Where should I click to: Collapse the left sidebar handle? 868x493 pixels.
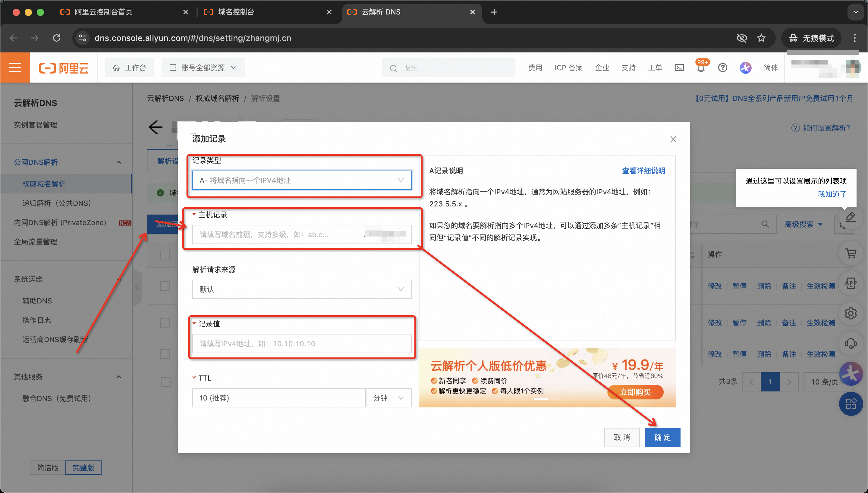137,288
